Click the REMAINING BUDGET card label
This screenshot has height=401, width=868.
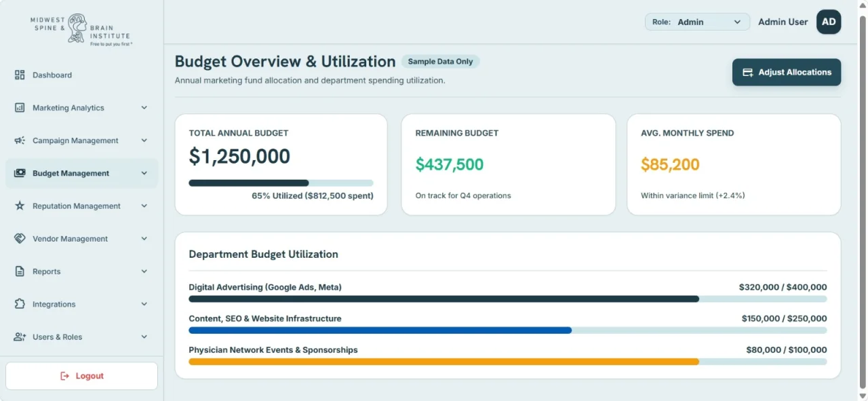(x=457, y=133)
